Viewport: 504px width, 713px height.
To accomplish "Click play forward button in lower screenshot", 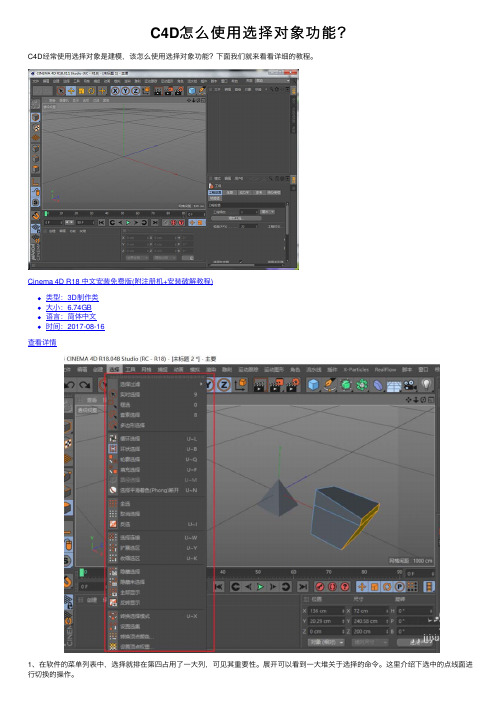I will point(260,587).
